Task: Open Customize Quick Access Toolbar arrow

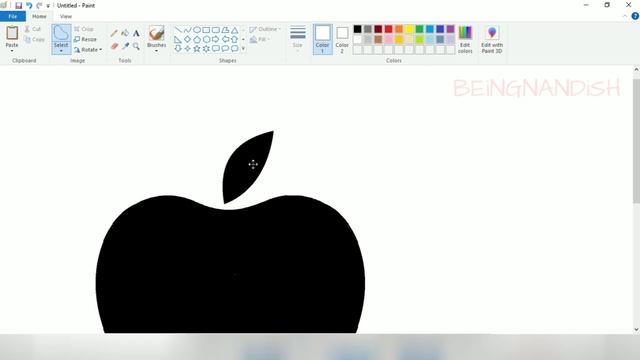Action: click(x=48, y=6)
